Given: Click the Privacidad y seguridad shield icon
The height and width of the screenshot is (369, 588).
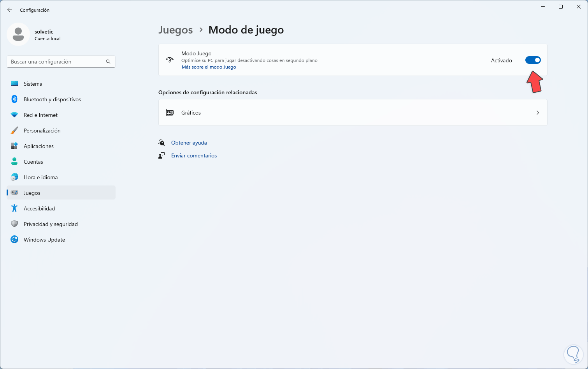Looking at the screenshot, I should (14, 224).
